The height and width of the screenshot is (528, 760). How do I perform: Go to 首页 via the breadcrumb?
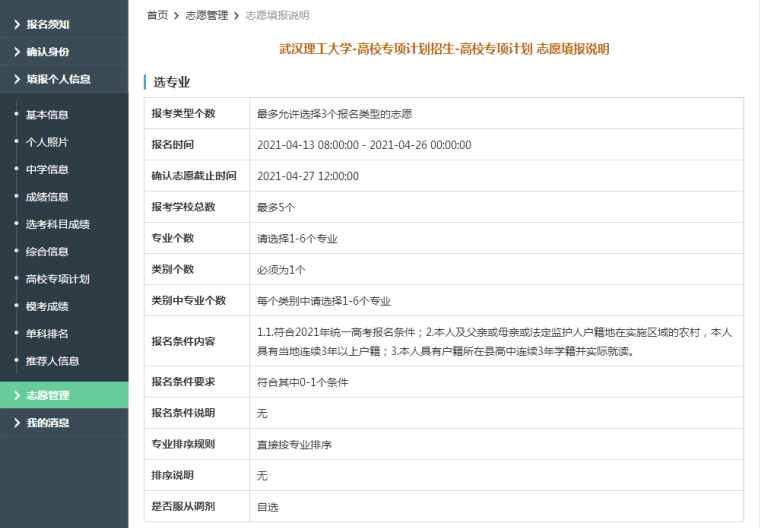pyautogui.click(x=157, y=16)
